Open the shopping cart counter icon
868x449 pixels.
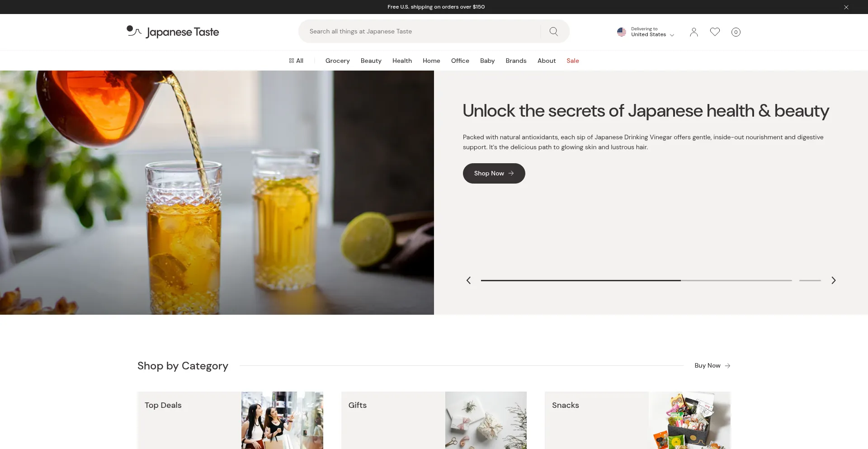coord(736,32)
